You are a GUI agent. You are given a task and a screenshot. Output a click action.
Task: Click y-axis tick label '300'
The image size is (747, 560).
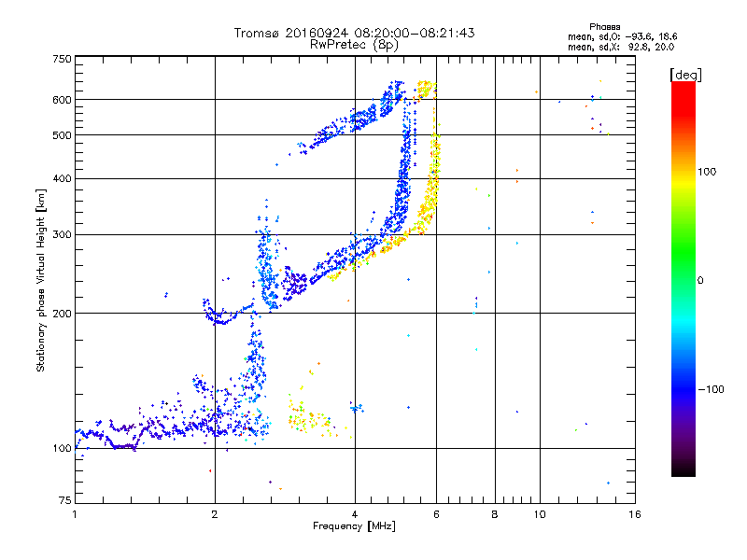point(62,234)
